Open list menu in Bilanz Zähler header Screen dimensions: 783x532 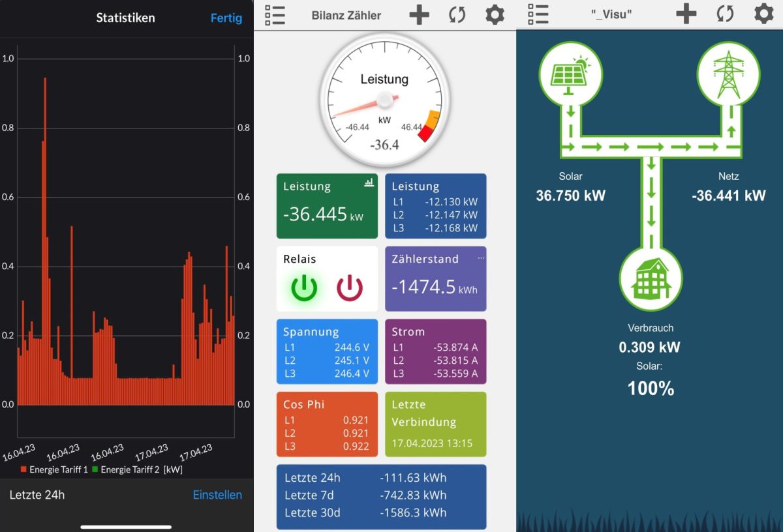pos(275,15)
